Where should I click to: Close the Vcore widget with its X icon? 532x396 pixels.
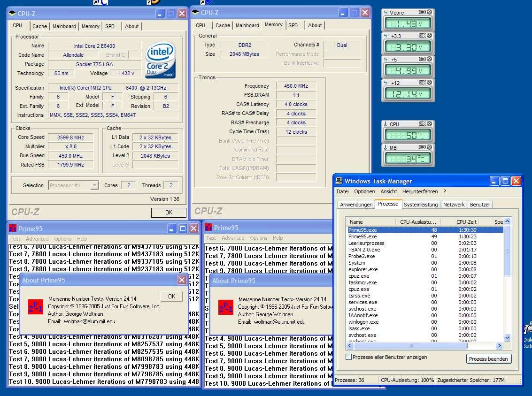[429, 12]
